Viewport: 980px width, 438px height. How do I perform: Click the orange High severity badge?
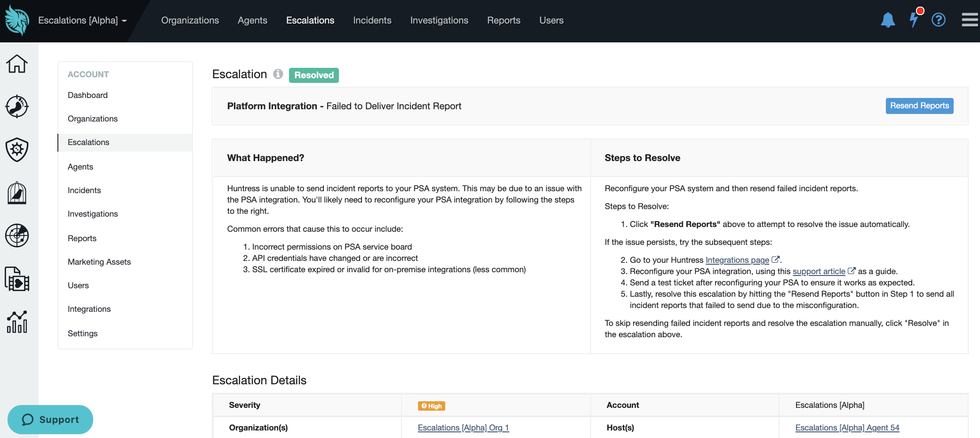[x=432, y=406]
